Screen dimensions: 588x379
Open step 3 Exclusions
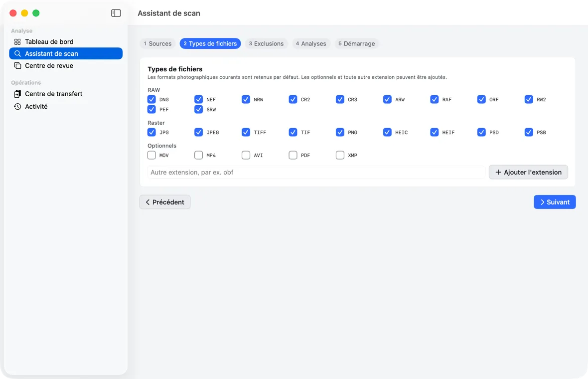[x=267, y=43]
